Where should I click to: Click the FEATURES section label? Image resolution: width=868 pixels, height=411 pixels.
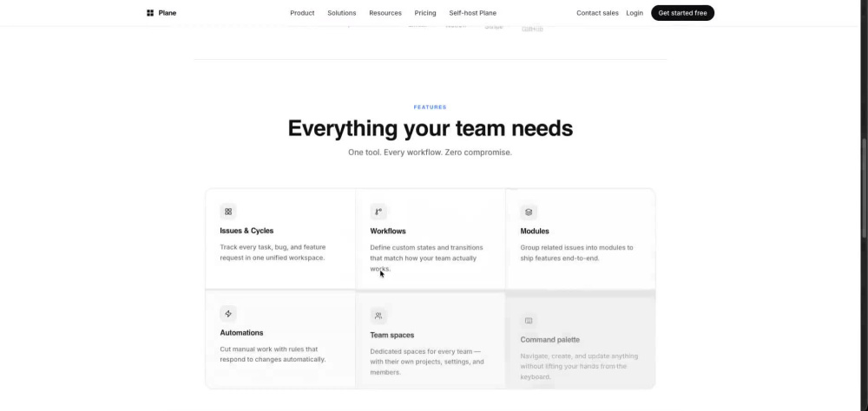[x=431, y=108]
